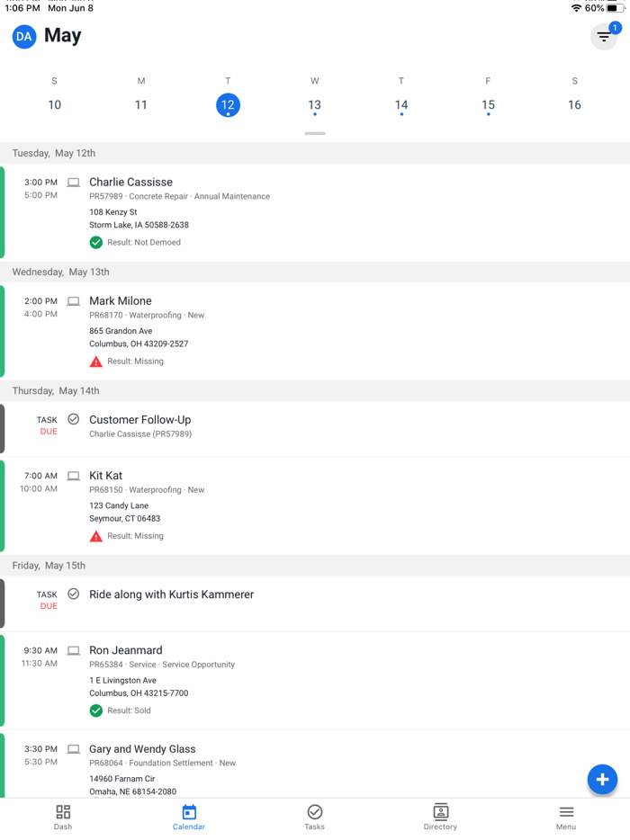The height and width of the screenshot is (840, 630).
Task: Tap the DA profile avatar
Action: 23,38
